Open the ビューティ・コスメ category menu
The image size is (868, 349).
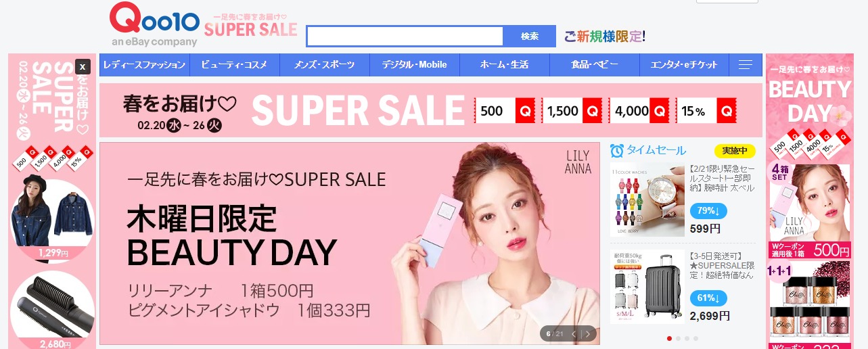(234, 65)
